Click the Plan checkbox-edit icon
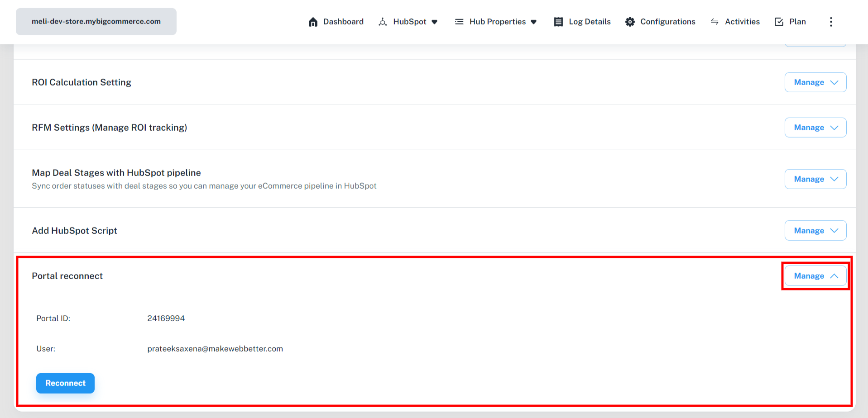This screenshot has width=868, height=418. tap(779, 22)
